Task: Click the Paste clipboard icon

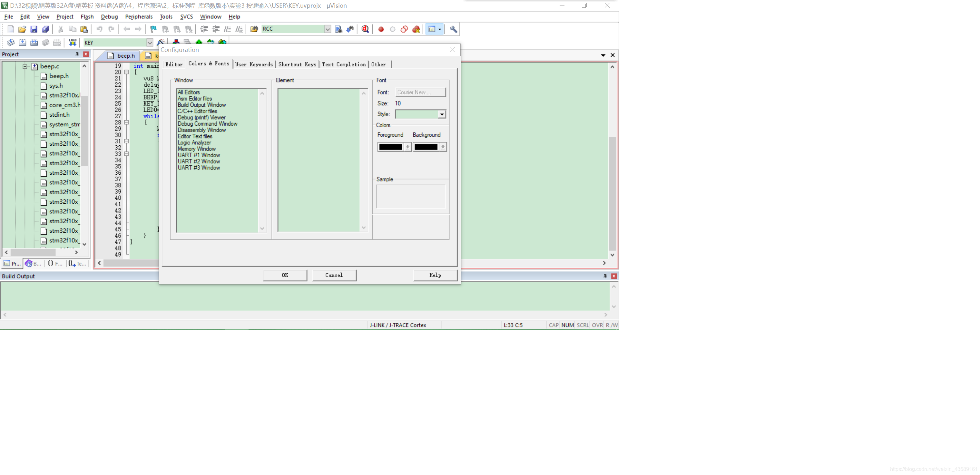Action: pos(84,29)
